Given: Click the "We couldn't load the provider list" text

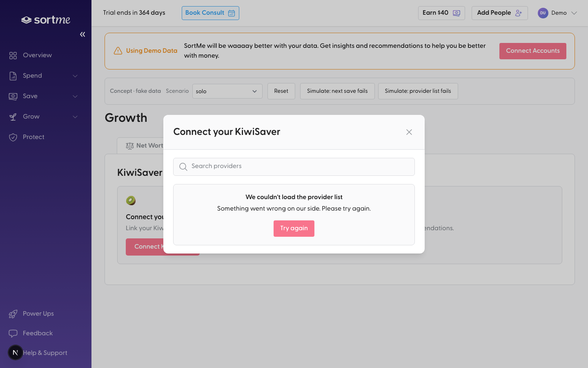Looking at the screenshot, I should click(294, 197).
